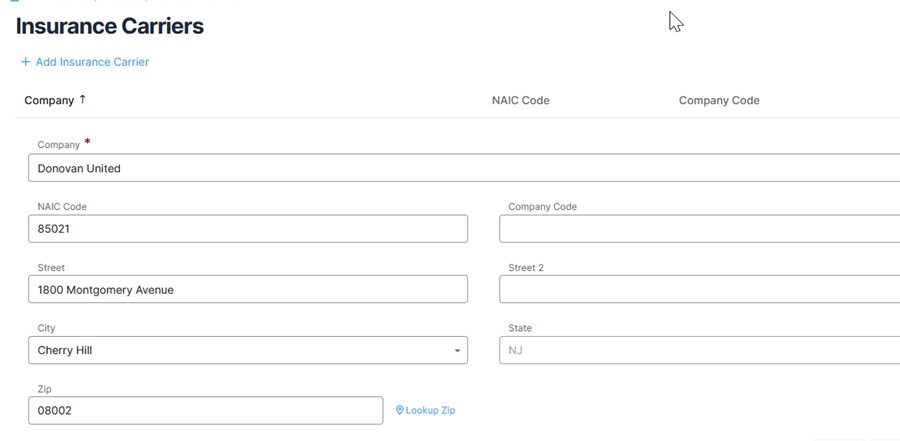Click the City combo box showing Cherry Hill
This screenshot has width=900, height=441.
248,350
